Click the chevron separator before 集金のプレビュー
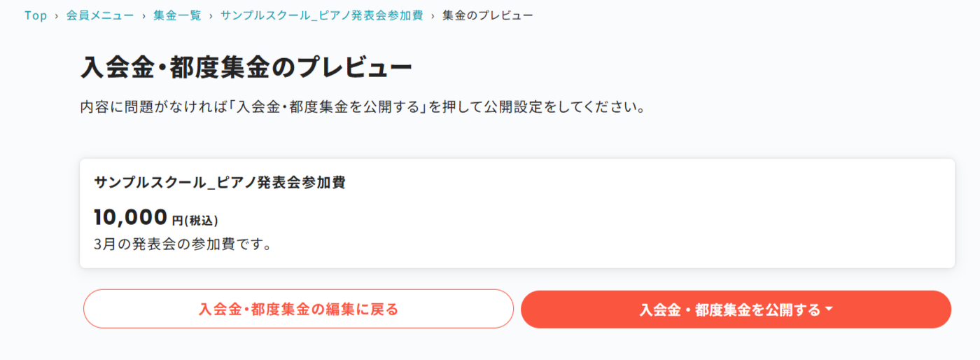The height and width of the screenshot is (360, 980). [433, 15]
